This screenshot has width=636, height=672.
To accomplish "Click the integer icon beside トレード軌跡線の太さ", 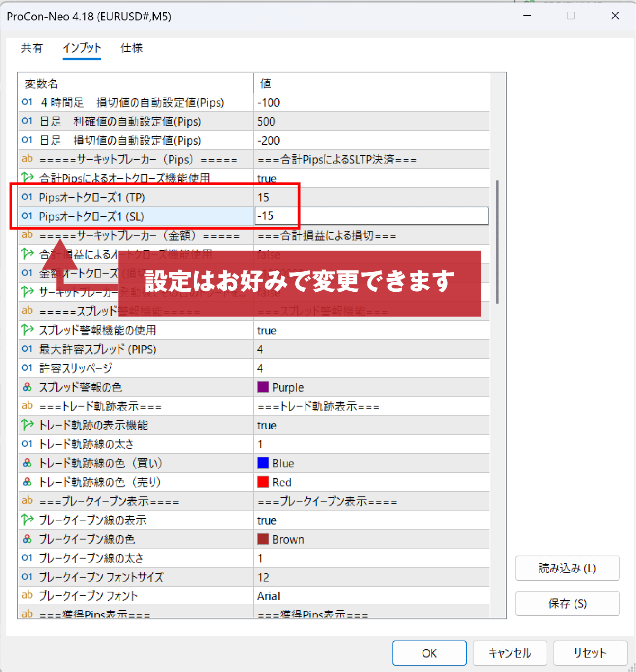I will point(27,444).
